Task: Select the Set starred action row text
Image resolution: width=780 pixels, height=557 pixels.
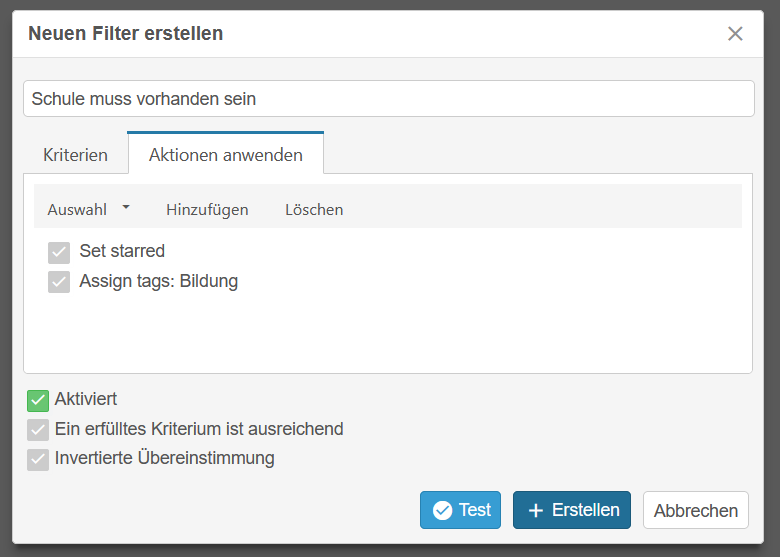Action: point(122,251)
